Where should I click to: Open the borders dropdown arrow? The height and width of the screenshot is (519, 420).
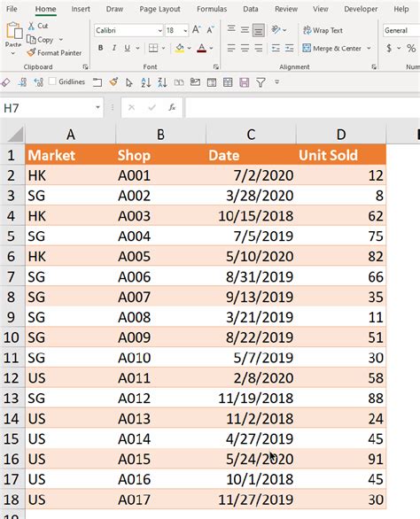(x=164, y=49)
